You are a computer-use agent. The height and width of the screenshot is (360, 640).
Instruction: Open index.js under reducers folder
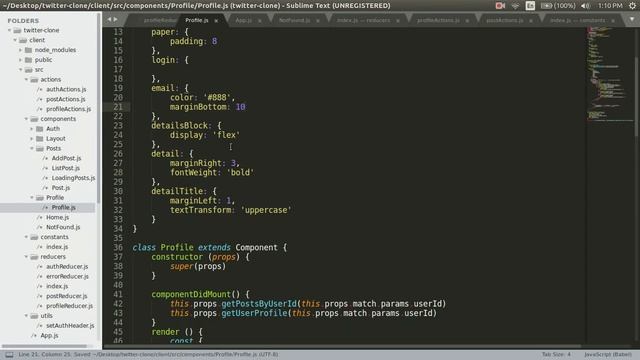(57, 287)
